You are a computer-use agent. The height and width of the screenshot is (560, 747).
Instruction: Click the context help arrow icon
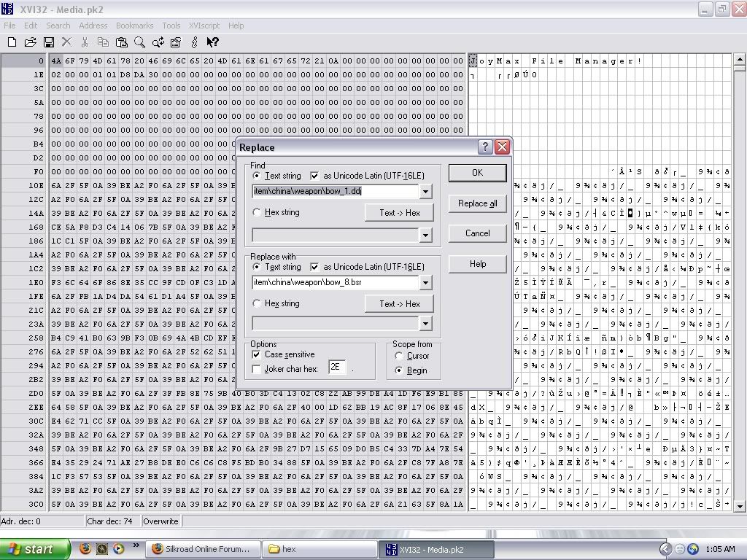pyautogui.click(x=212, y=42)
